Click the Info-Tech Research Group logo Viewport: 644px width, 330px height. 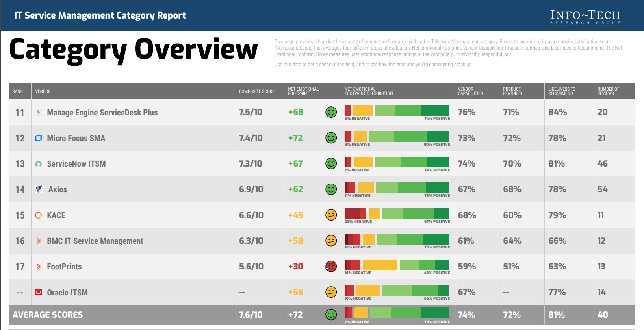(585, 17)
